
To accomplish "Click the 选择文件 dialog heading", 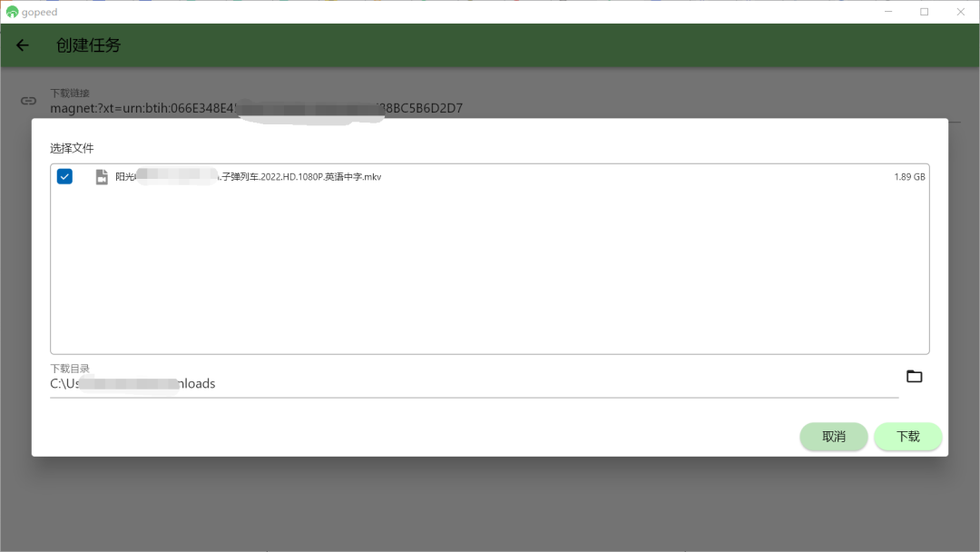I will tap(72, 148).
